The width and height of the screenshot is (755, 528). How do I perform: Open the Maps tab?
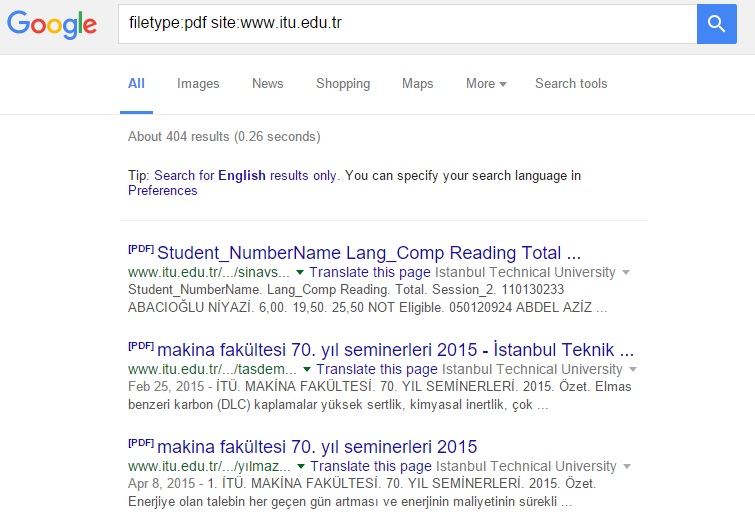pyautogui.click(x=417, y=84)
